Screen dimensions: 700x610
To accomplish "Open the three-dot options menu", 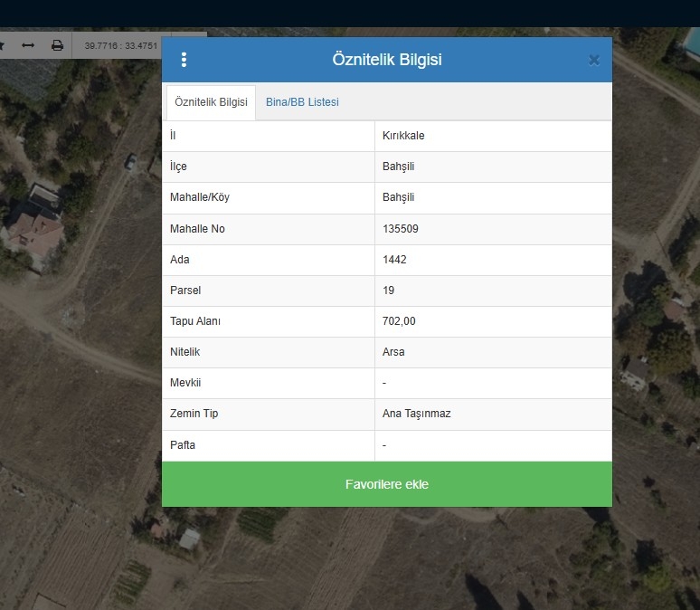I will coord(184,60).
